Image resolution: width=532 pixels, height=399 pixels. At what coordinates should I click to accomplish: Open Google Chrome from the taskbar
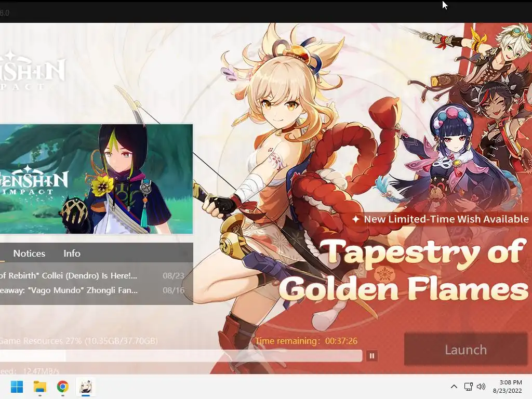(x=63, y=387)
